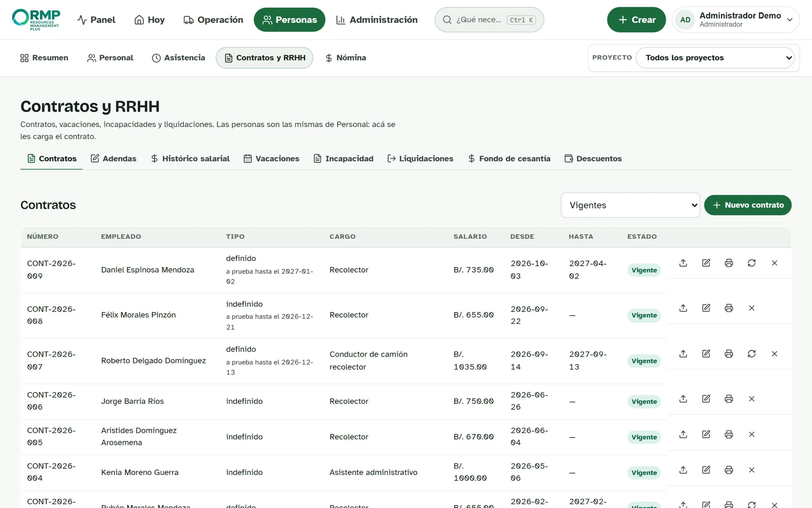Image resolution: width=812 pixels, height=508 pixels.
Task: Click the AD user avatar
Action: 685,20
